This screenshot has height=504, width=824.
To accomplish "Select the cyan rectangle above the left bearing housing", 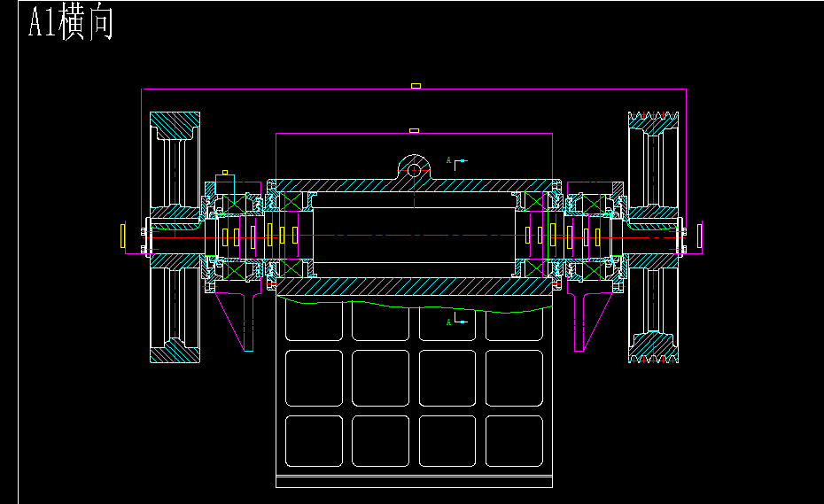I will (225, 185).
